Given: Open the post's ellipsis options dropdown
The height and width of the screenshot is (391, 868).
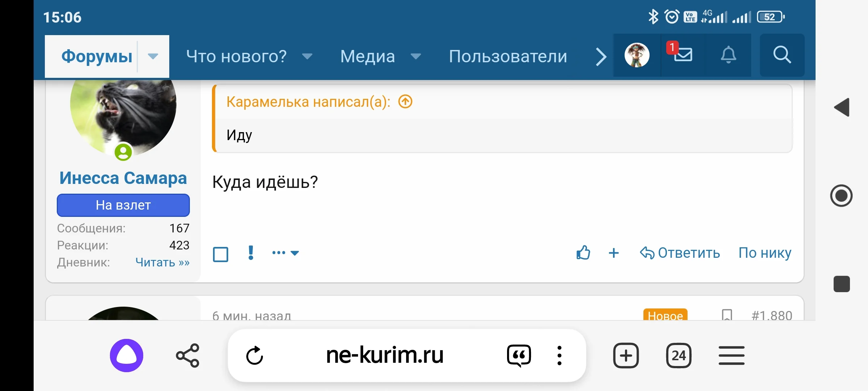Looking at the screenshot, I should pos(285,253).
